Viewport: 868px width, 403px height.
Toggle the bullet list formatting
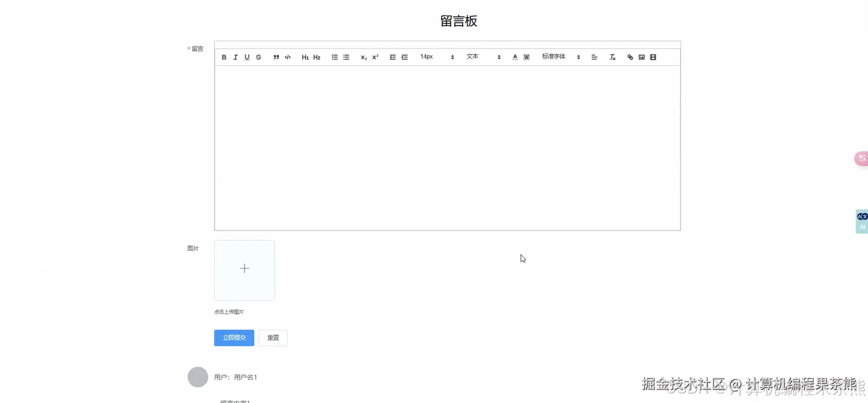click(346, 56)
